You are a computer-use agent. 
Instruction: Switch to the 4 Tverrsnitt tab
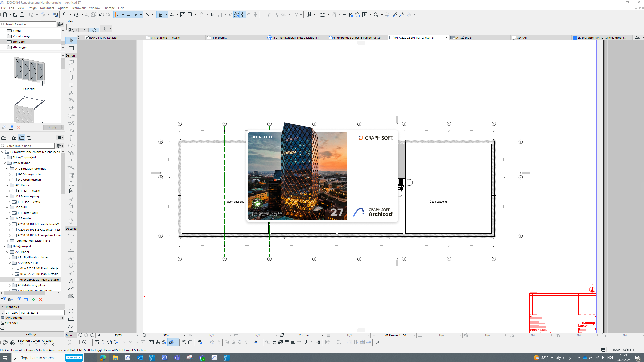pos(219,38)
